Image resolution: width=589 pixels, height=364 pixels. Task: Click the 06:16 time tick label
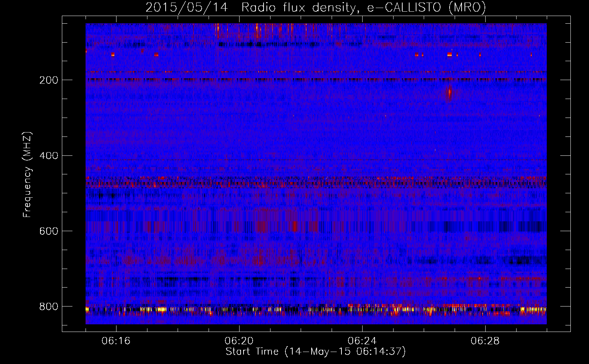point(116,341)
